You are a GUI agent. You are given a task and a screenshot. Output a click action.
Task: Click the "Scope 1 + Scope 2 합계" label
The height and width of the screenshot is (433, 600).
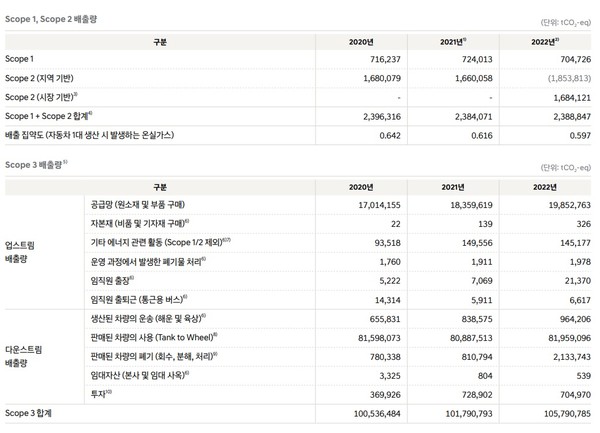pos(48,116)
